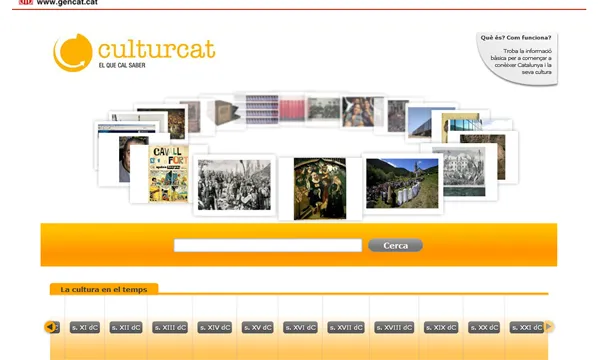Select century s. XXI dC
This screenshot has width=600, height=360.
click(x=527, y=327)
